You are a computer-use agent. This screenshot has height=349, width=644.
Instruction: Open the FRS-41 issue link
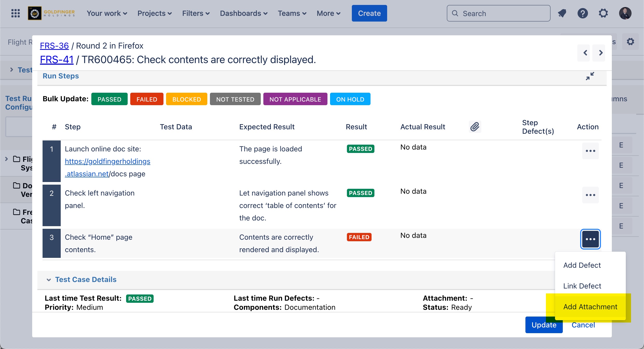[x=57, y=60]
